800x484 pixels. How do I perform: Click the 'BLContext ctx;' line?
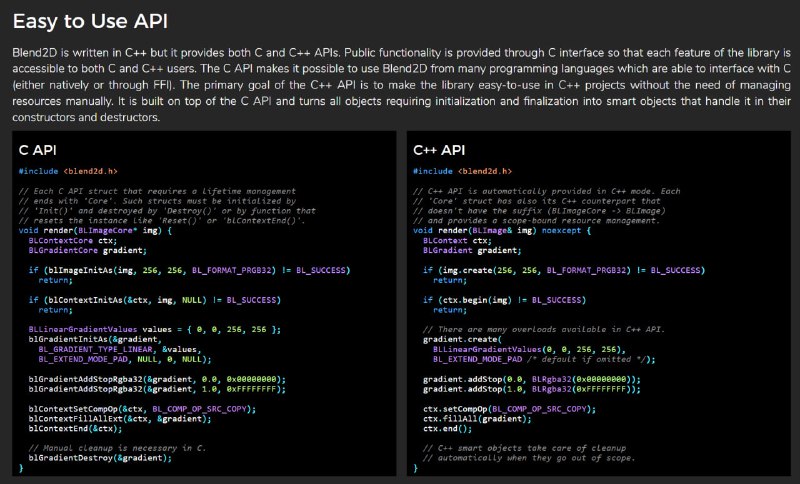point(457,241)
